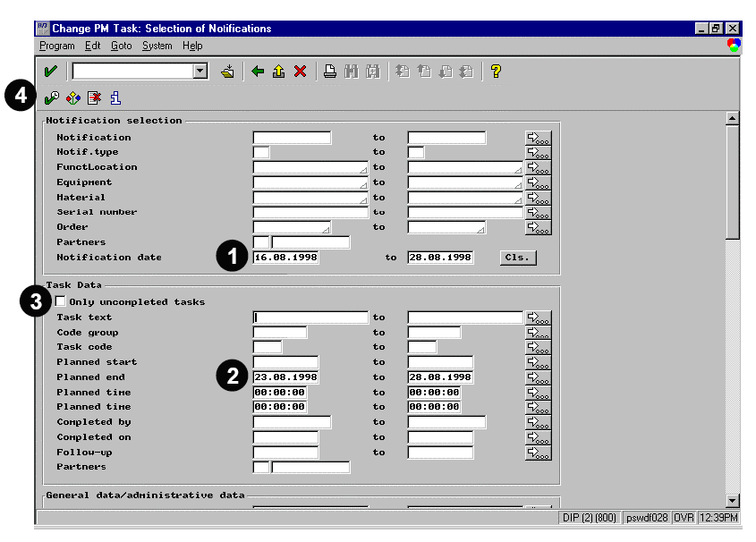Click the yellow Exit up-arrow icon
The image size is (756, 542).
coord(278,72)
